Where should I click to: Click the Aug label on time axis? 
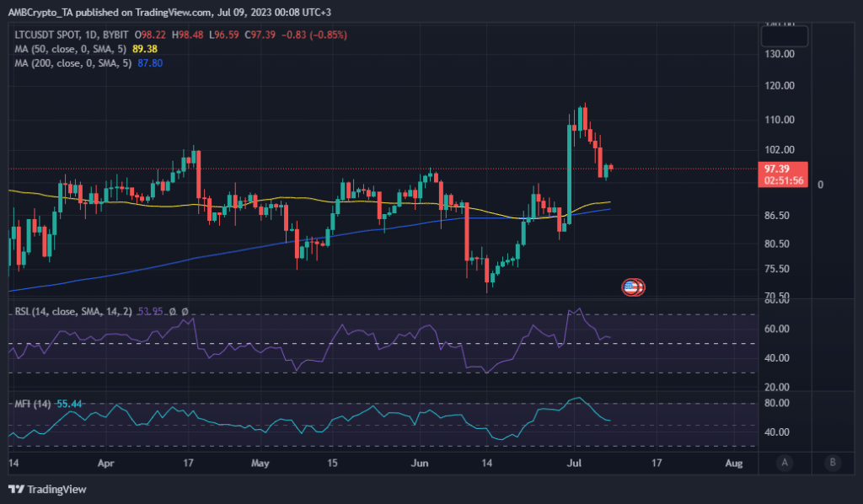pos(734,463)
